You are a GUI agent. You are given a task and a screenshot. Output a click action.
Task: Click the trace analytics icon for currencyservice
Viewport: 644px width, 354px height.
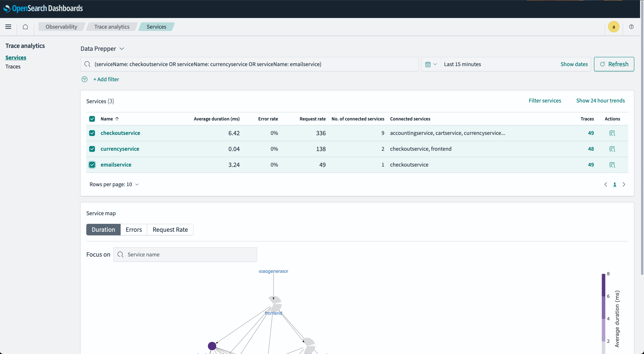point(612,149)
